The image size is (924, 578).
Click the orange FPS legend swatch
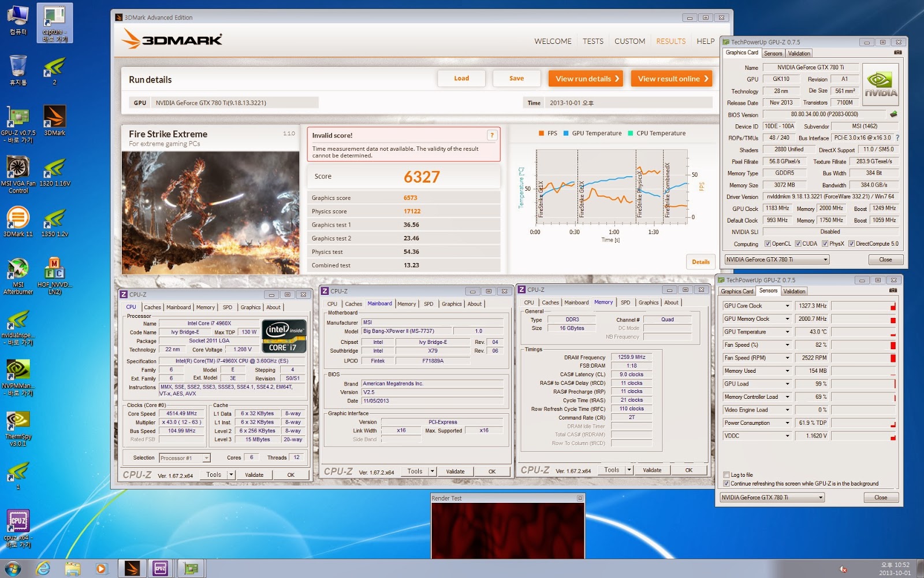click(x=541, y=133)
